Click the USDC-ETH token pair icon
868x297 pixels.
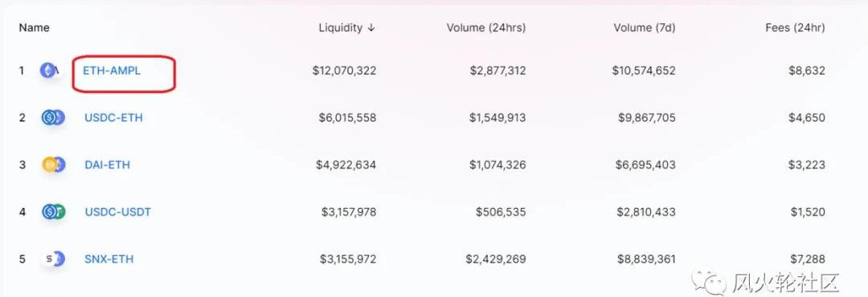[x=53, y=118]
